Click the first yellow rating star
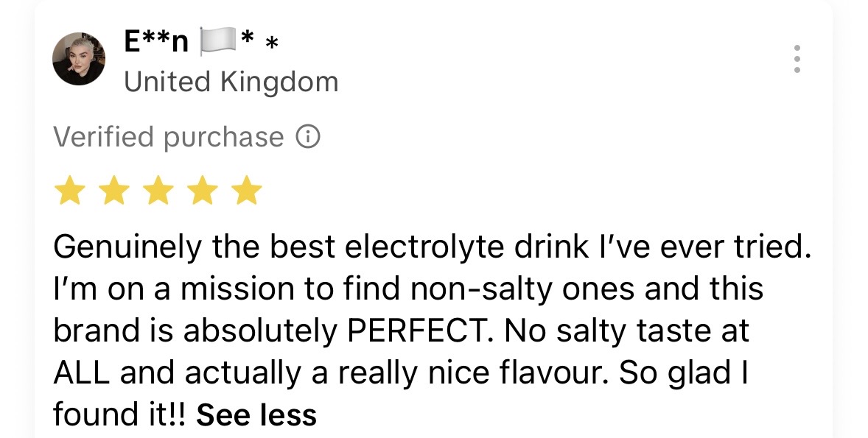This screenshot has height=438, width=868. [x=69, y=190]
